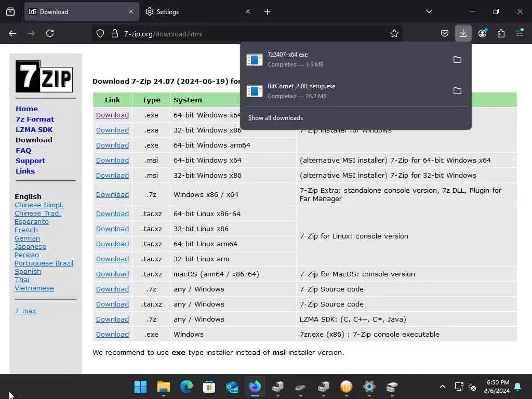Select the Download browser tab
Image resolution: width=532 pixels, height=399 pixels.
82,12
